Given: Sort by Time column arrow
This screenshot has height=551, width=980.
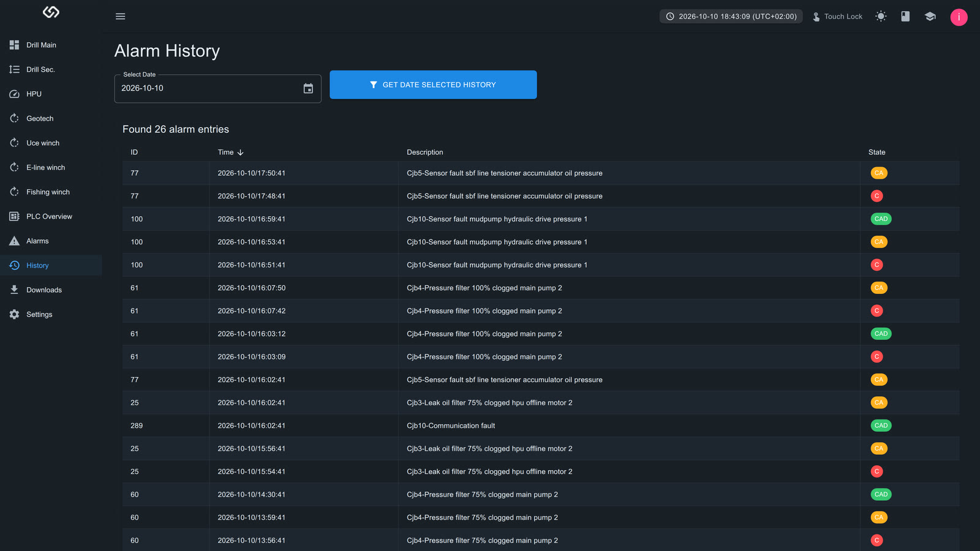Looking at the screenshot, I should point(240,152).
